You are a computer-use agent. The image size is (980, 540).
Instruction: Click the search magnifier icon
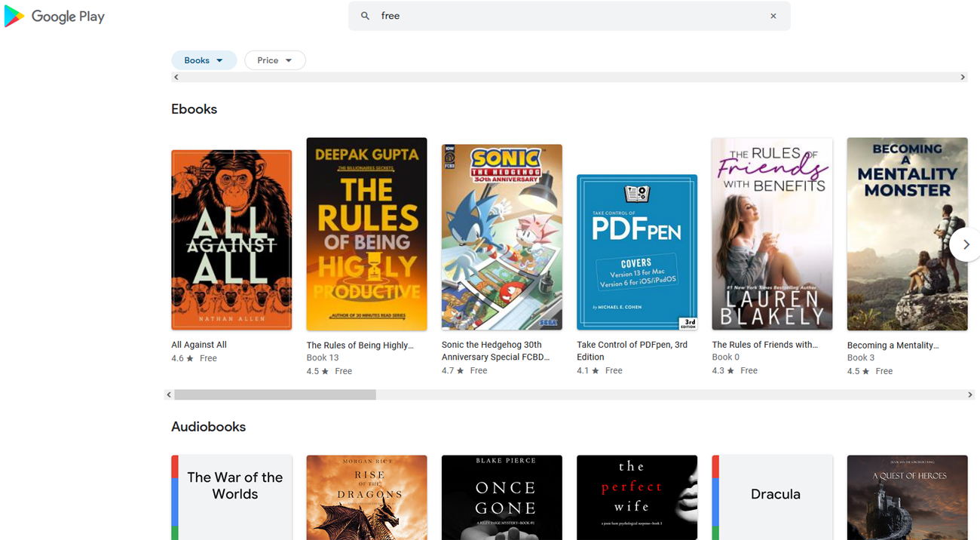tap(364, 16)
